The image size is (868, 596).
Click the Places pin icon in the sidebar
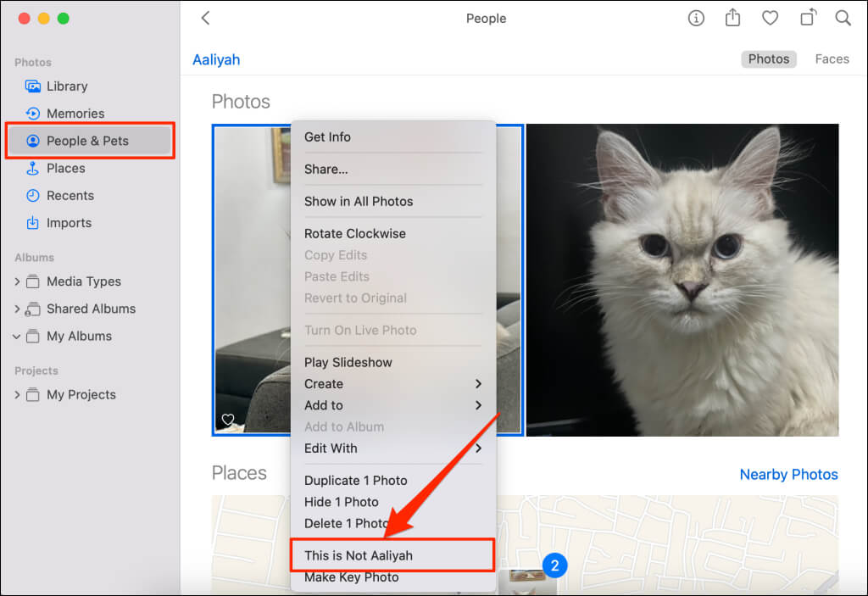click(33, 169)
